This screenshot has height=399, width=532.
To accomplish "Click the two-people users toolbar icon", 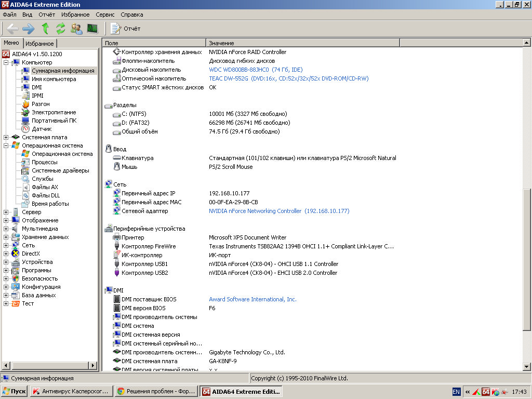I will pos(76,29).
